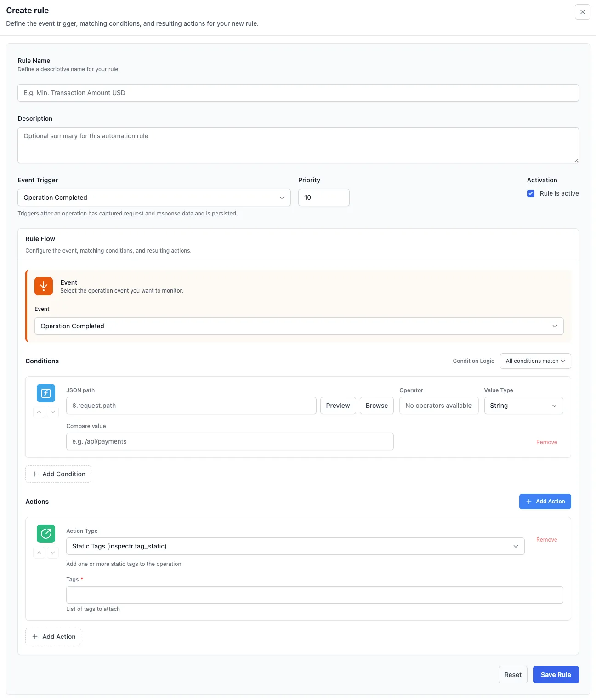Image resolution: width=596 pixels, height=700 pixels.
Task: Remove the JSON path condition
Action: click(x=546, y=442)
